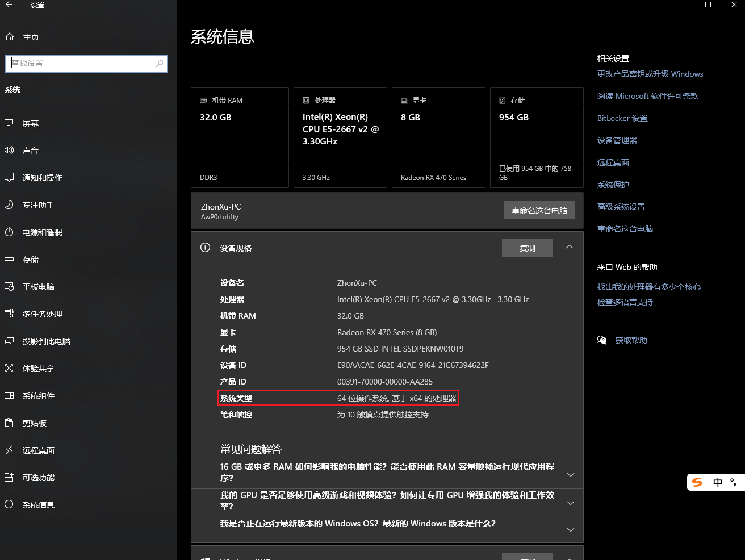Viewport: 745px width, 560px height.
Task: Click the 重命名这台电脑 button
Action: 539,210
